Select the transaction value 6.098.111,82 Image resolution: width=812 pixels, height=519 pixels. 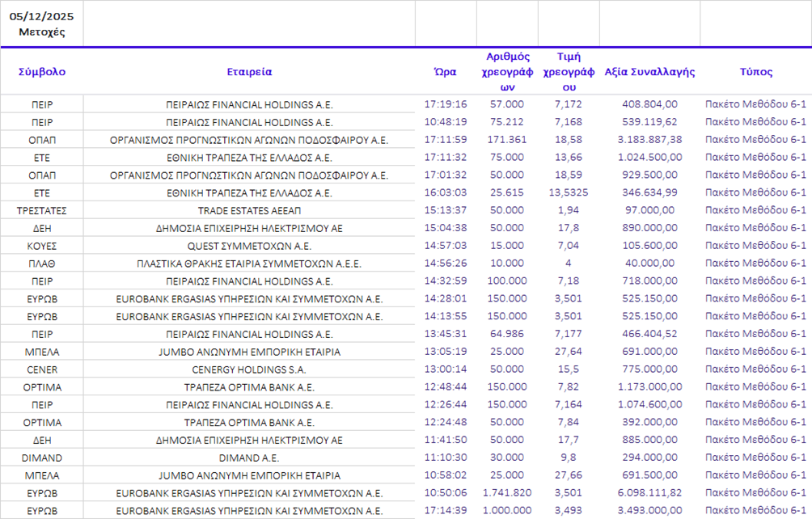coord(649,493)
